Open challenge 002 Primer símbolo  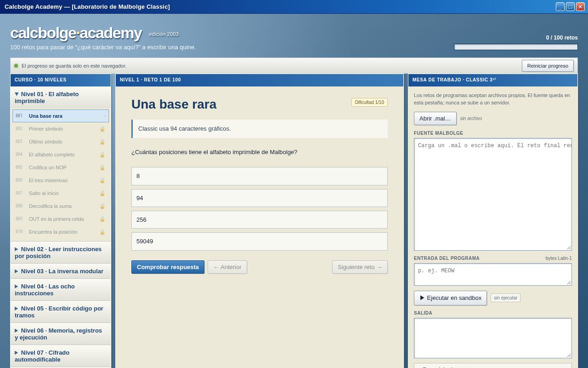pos(61,129)
